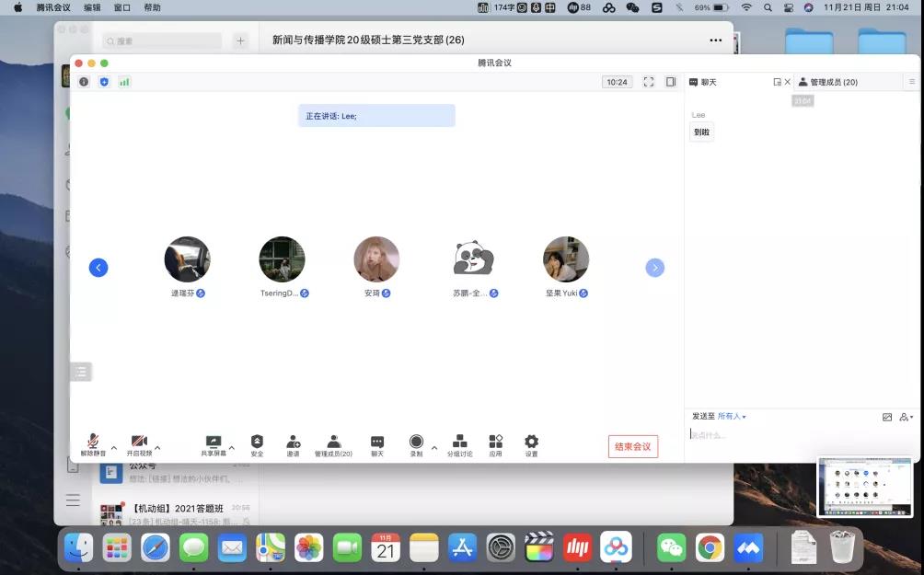The image size is (924, 575).
Task: Open the apps (应用) panel
Action: (x=495, y=444)
